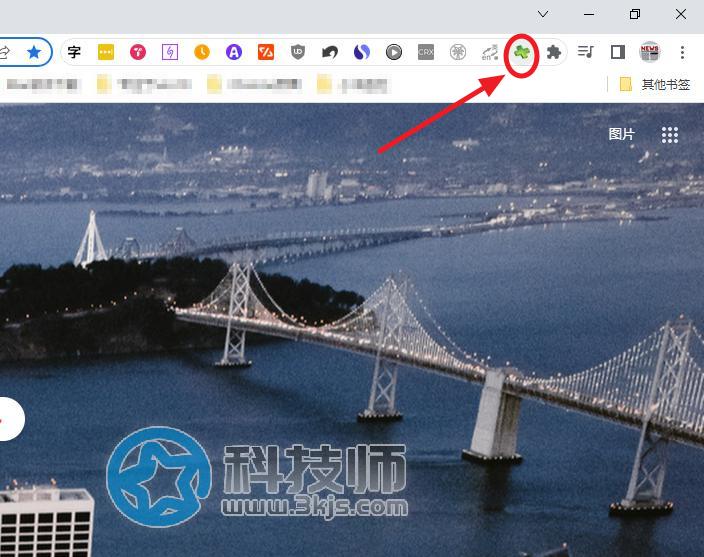
Task: Click the black undo arrow extension
Action: (330, 53)
